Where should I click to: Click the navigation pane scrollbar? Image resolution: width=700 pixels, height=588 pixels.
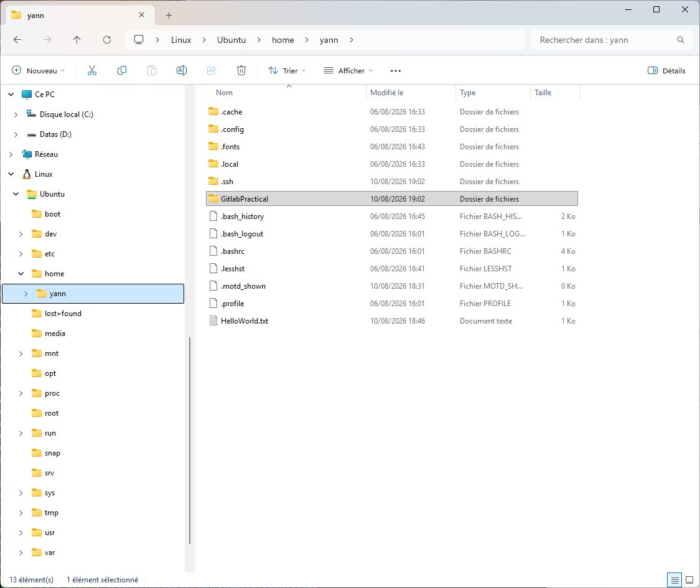tap(190, 440)
